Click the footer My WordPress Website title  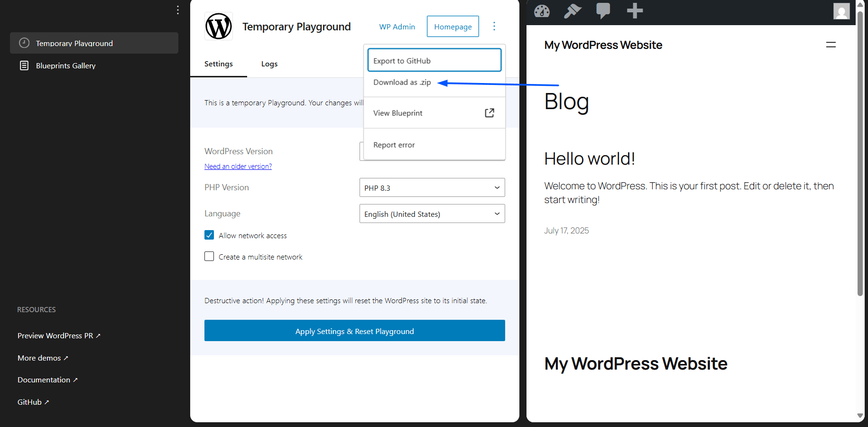click(x=636, y=364)
